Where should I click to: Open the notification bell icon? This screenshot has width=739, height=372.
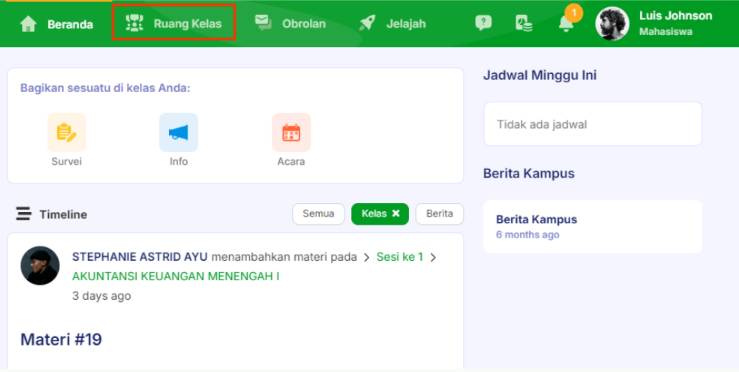click(x=566, y=23)
